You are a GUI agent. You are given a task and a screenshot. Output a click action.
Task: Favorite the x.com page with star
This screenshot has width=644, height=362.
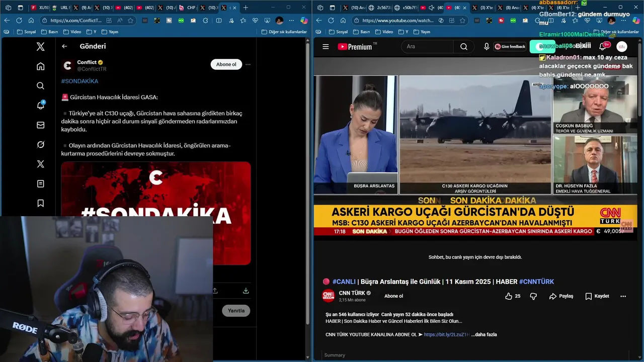click(x=131, y=21)
